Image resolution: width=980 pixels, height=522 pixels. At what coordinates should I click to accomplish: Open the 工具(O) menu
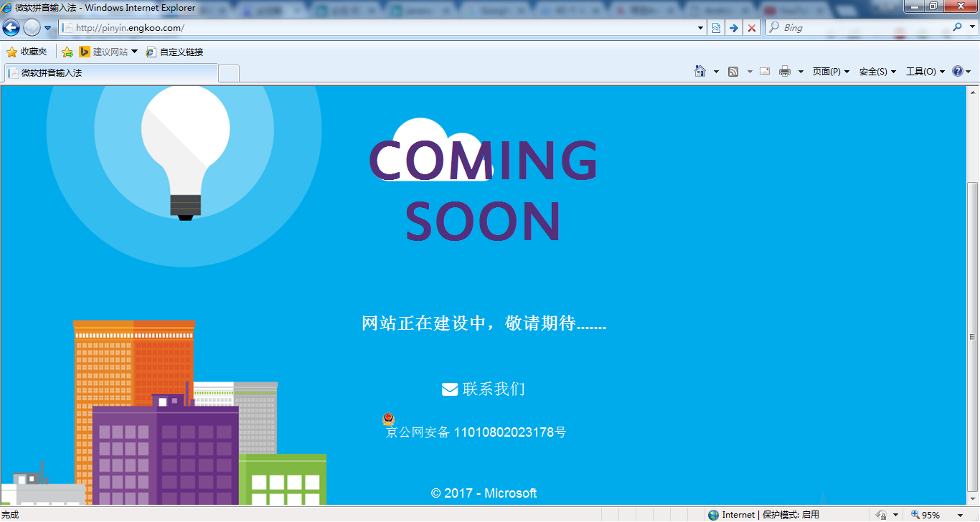[x=925, y=72]
